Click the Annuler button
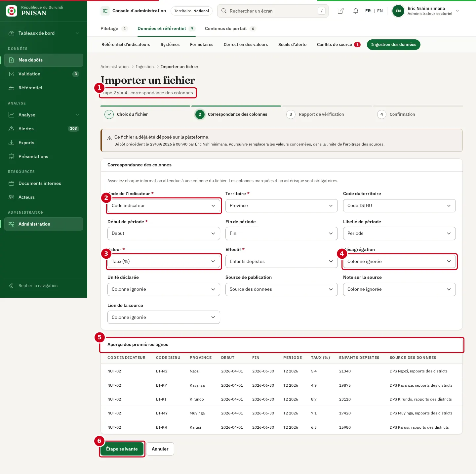 point(160,449)
